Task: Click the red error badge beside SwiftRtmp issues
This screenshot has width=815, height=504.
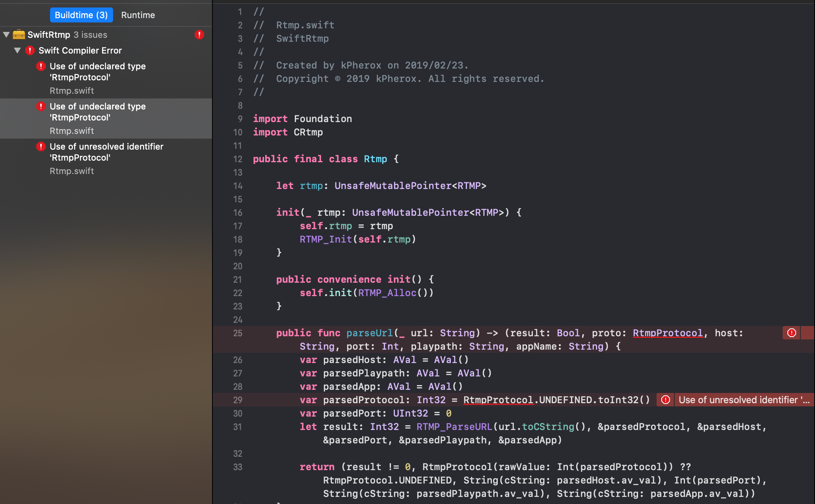Action: [199, 35]
